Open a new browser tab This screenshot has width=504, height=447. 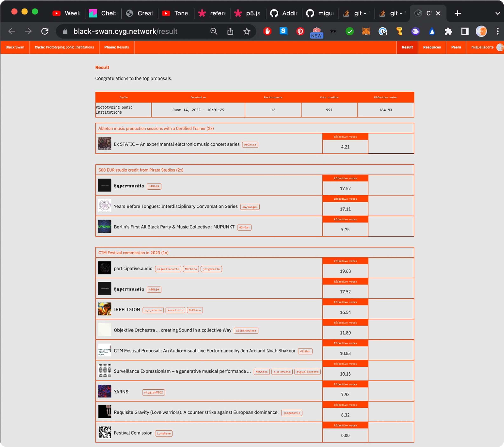point(458,13)
